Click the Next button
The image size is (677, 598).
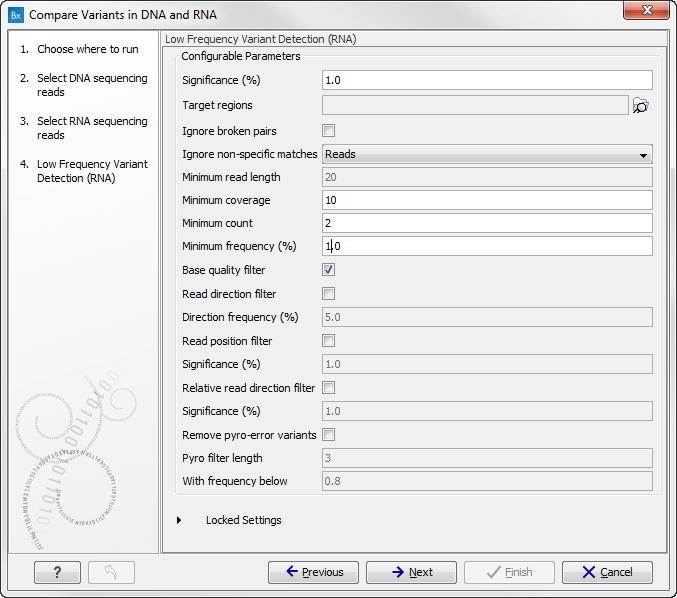point(411,573)
